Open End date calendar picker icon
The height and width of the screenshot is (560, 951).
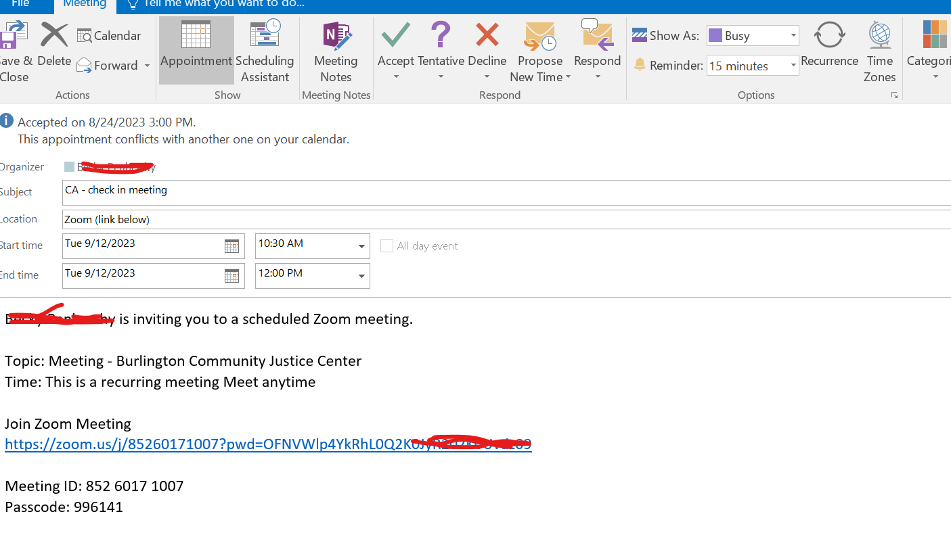click(231, 276)
